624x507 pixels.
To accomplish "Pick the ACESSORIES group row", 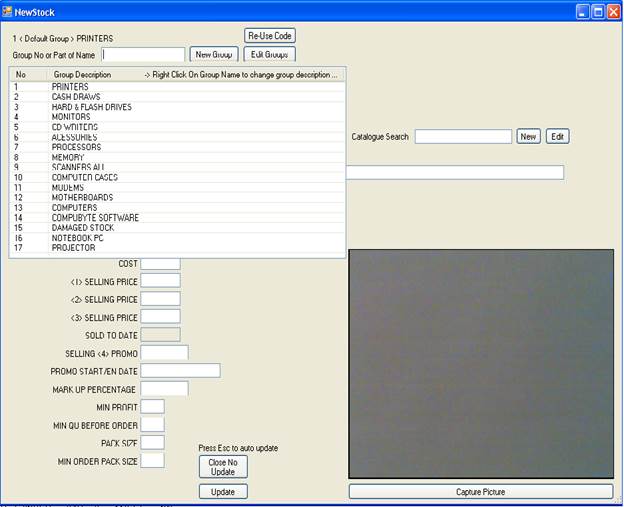I will click(x=177, y=137).
